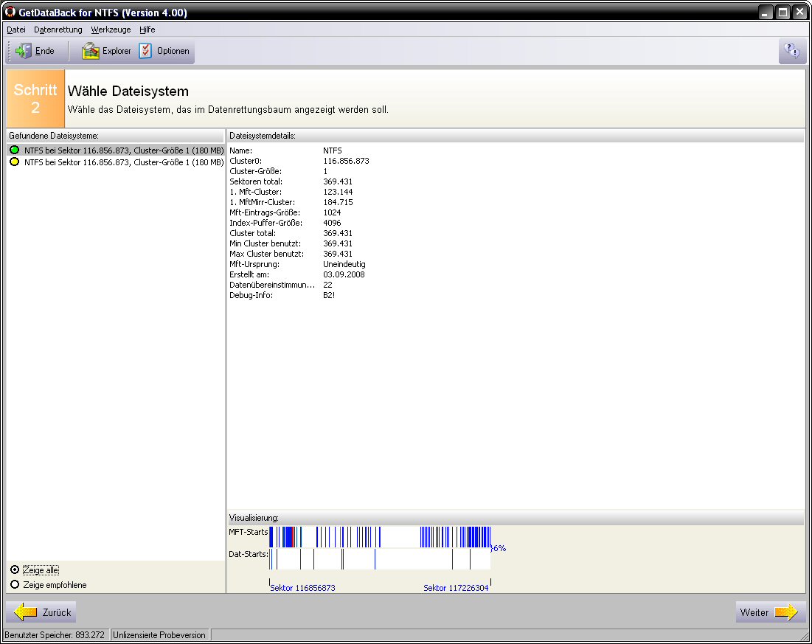
Task: Click the MFT-Starts visualization bar
Action: click(x=380, y=537)
